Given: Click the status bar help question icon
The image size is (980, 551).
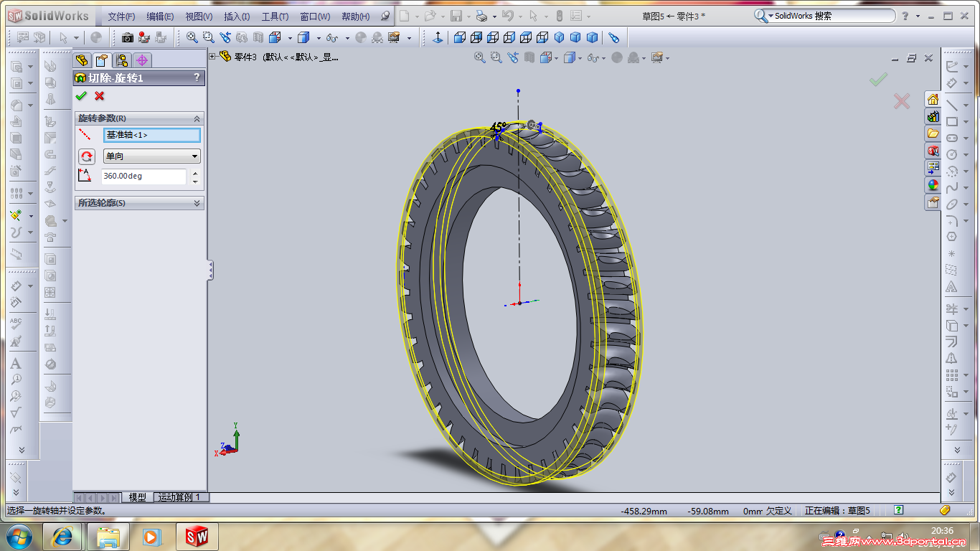Looking at the screenshot, I should coord(898,510).
